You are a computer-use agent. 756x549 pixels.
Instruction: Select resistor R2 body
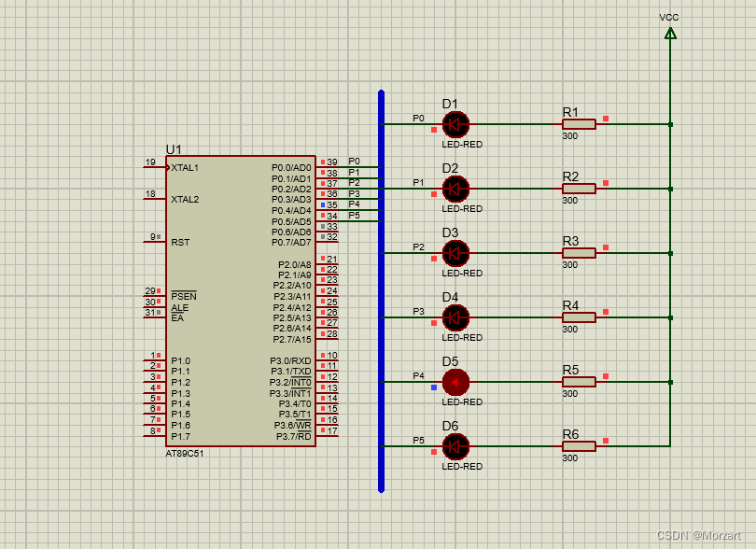point(579,189)
